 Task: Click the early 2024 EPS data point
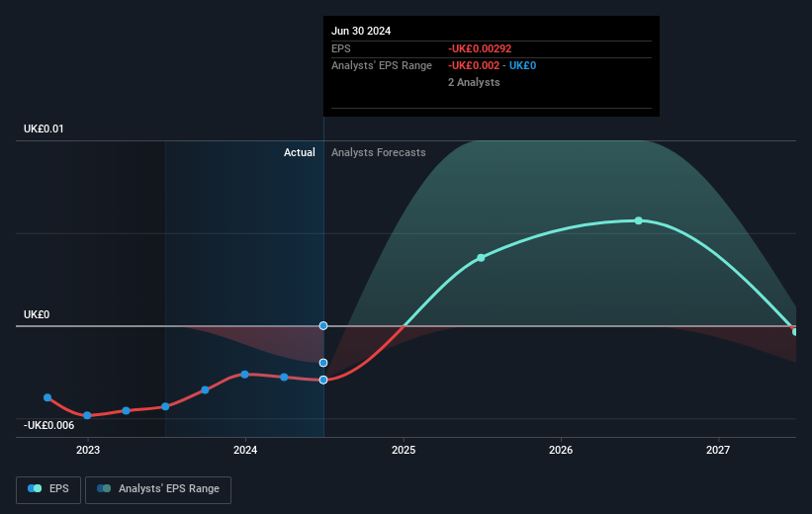(x=244, y=375)
